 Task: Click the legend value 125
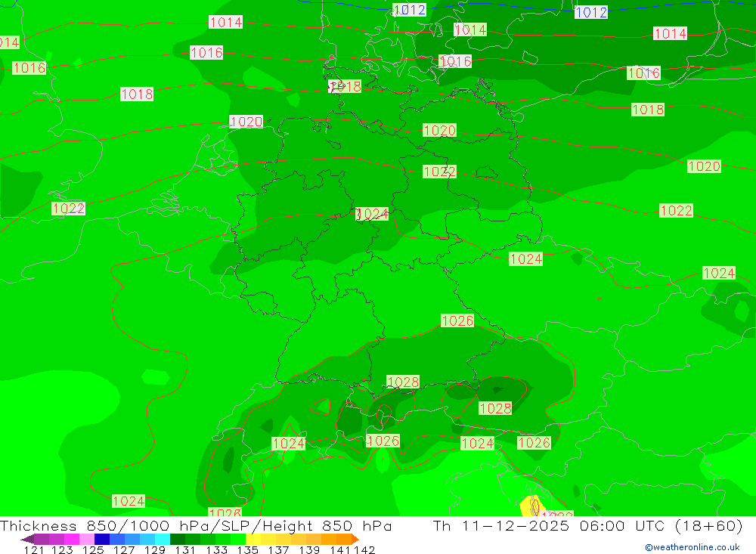tap(93, 549)
